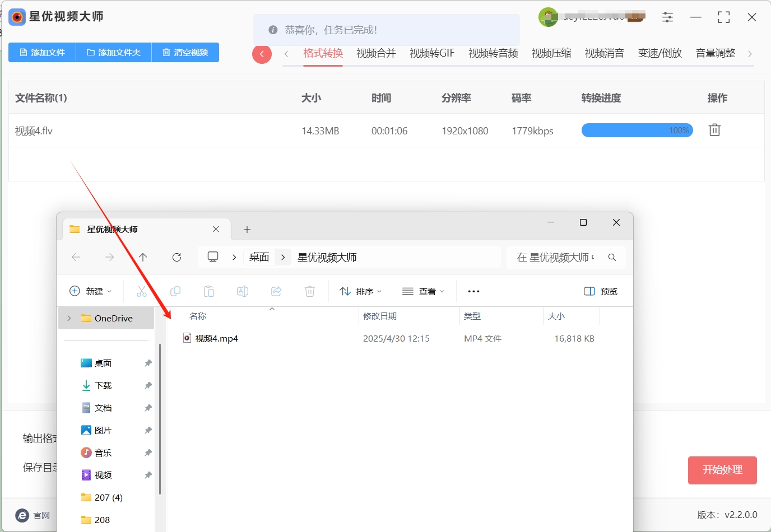Image resolution: width=771 pixels, height=532 pixels.
Task: Click the Paste icon in Explorer toolbar
Action: pos(209,291)
